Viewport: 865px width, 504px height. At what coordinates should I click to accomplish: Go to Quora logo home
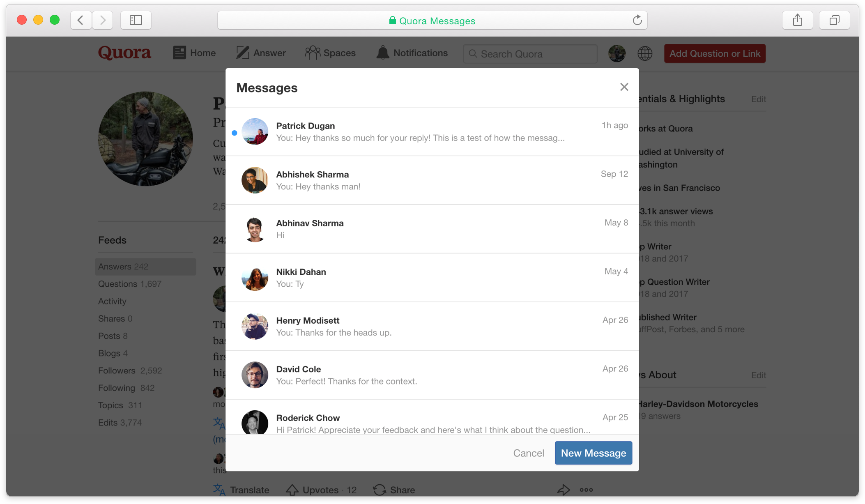click(124, 53)
